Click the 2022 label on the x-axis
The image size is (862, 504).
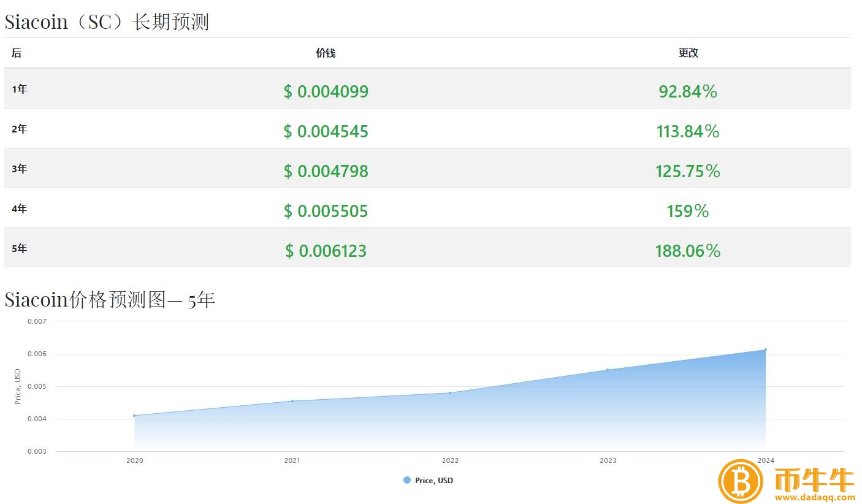click(450, 460)
